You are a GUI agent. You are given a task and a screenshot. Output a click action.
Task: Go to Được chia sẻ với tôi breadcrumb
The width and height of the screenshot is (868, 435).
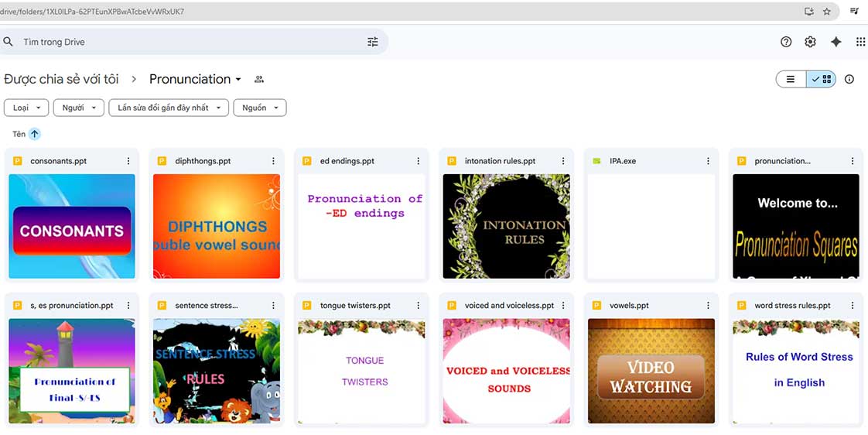tap(62, 79)
